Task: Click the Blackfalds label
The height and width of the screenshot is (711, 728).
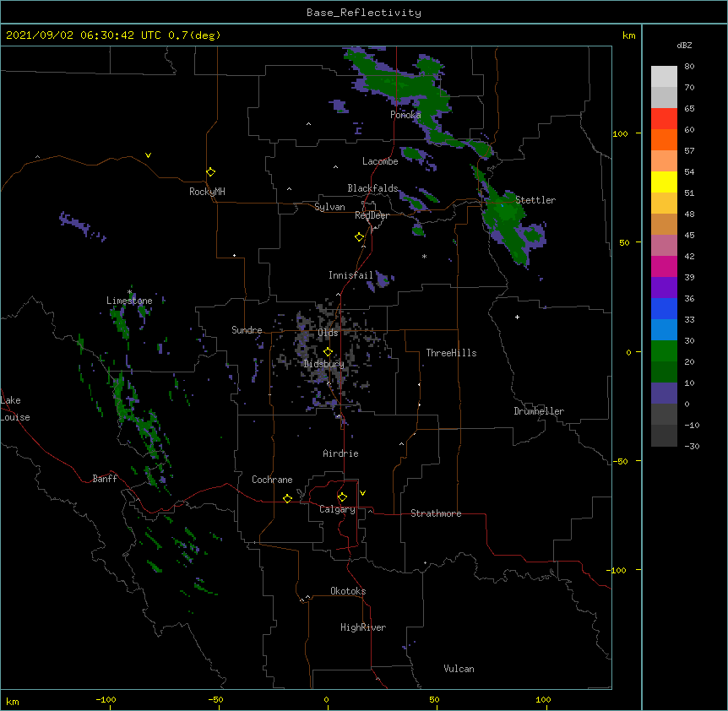Action: point(372,188)
